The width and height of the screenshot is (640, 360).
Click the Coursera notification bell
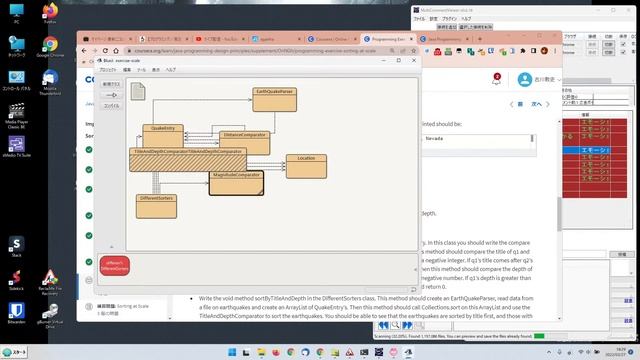coord(496,80)
